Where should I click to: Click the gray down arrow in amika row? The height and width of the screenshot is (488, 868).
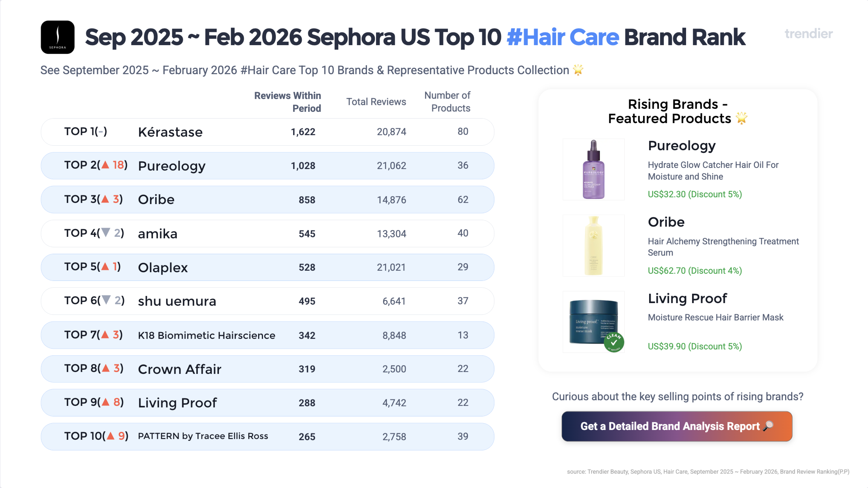pos(106,233)
